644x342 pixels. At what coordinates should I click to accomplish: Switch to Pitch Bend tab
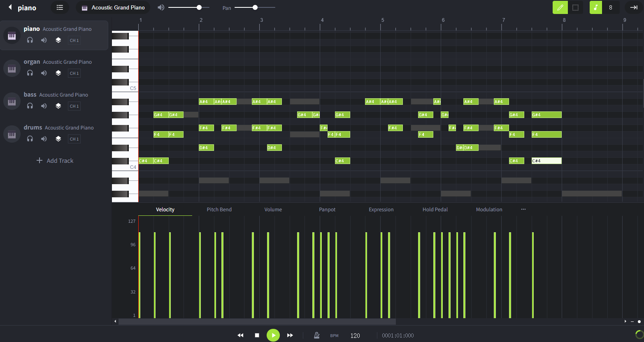coord(219,210)
